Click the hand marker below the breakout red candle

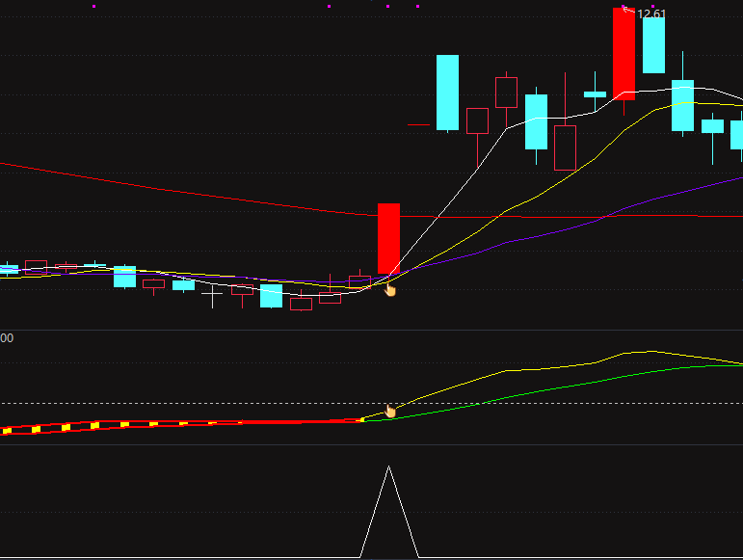pyautogui.click(x=389, y=288)
